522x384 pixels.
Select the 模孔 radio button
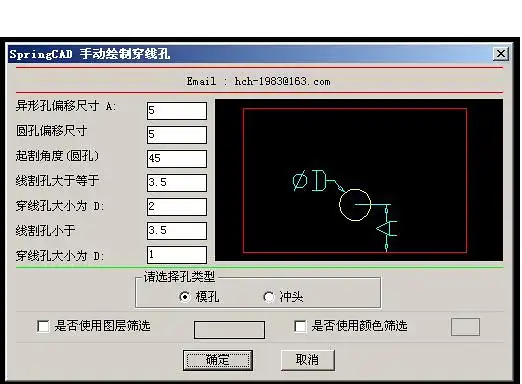coord(185,296)
